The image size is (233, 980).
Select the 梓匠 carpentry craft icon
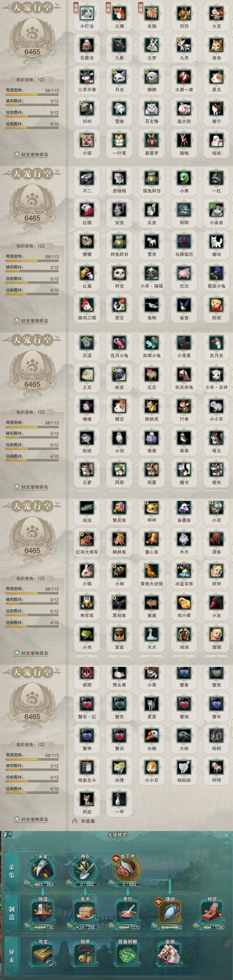(x=212, y=913)
